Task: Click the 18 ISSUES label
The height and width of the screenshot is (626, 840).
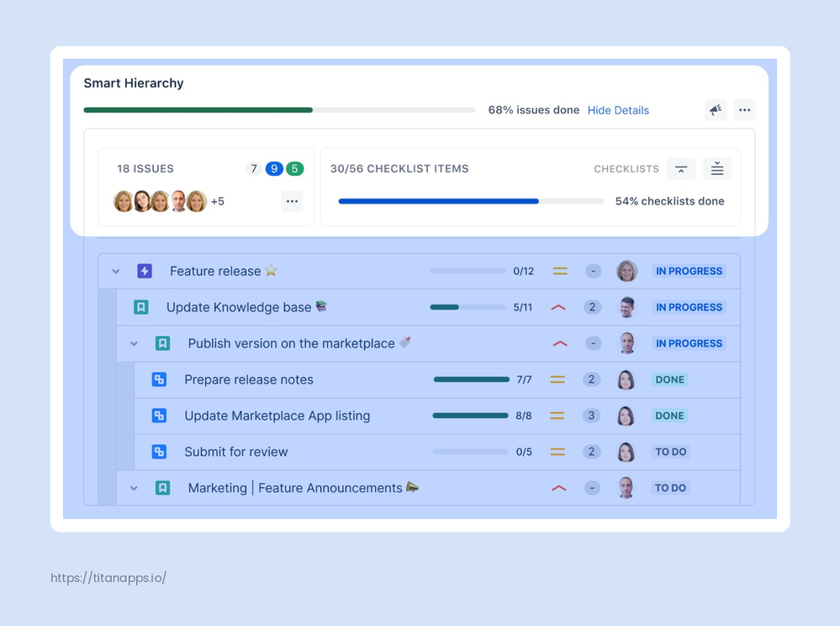Action: [x=145, y=169]
